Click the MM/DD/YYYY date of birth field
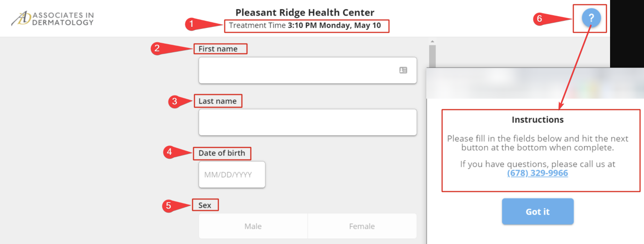This screenshot has width=644, height=244. click(x=232, y=174)
